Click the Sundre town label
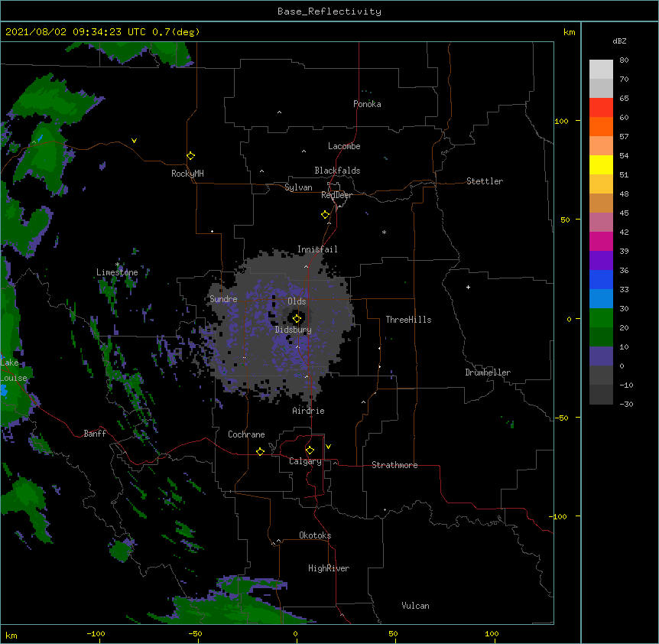659x644 pixels. point(223,299)
